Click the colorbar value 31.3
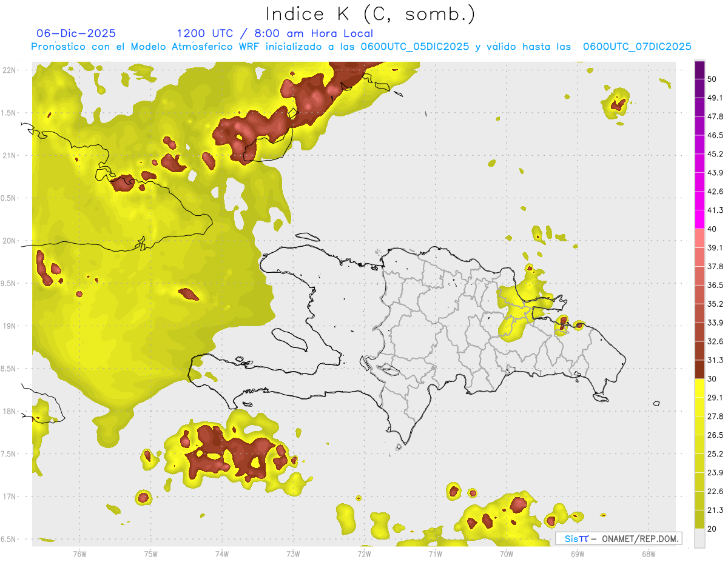The image size is (728, 562). point(715,360)
